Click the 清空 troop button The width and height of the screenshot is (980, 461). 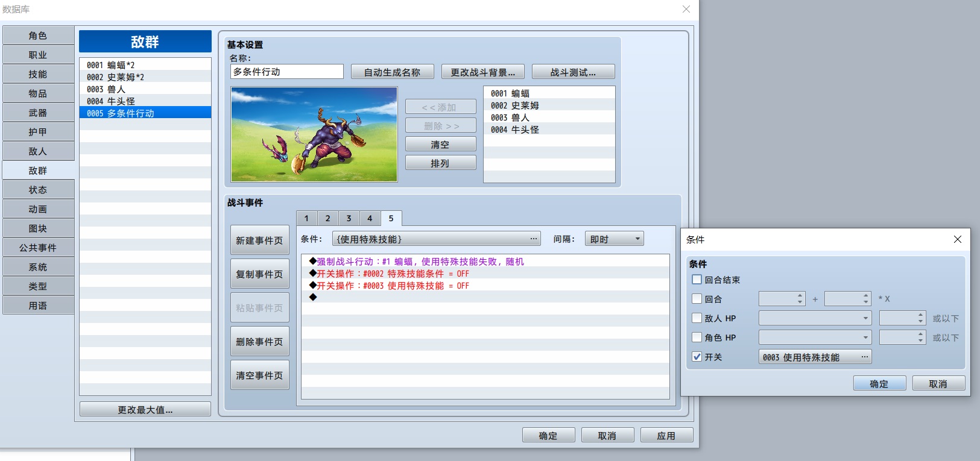[440, 145]
